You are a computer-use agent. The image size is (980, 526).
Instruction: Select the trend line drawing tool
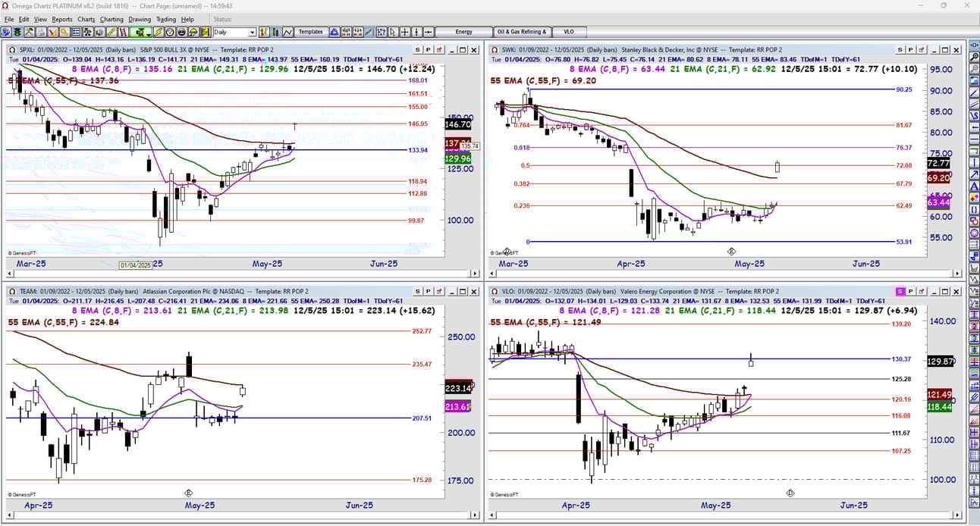[x=973, y=94]
